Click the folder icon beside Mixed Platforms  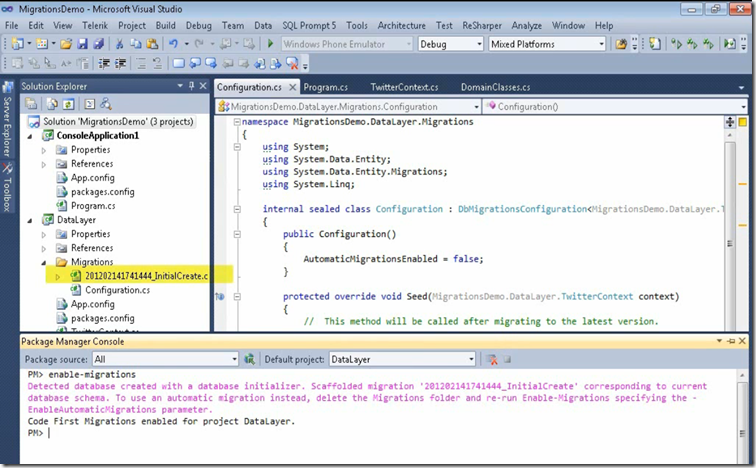point(621,44)
